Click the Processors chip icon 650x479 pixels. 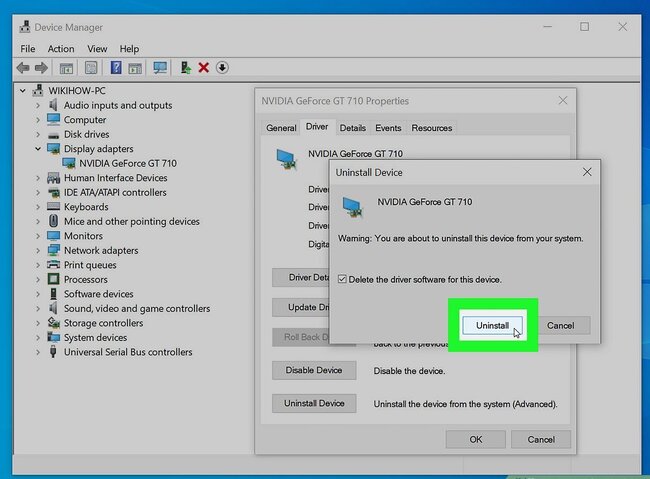click(x=53, y=279)
